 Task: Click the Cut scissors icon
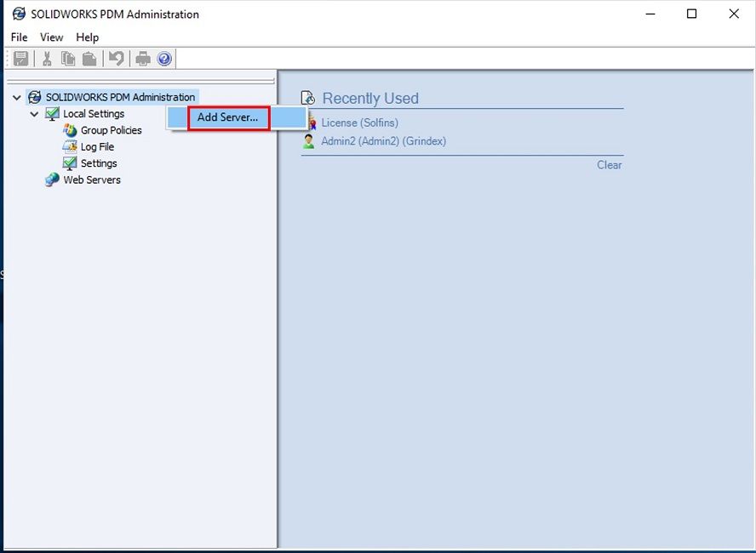(47, 59)
